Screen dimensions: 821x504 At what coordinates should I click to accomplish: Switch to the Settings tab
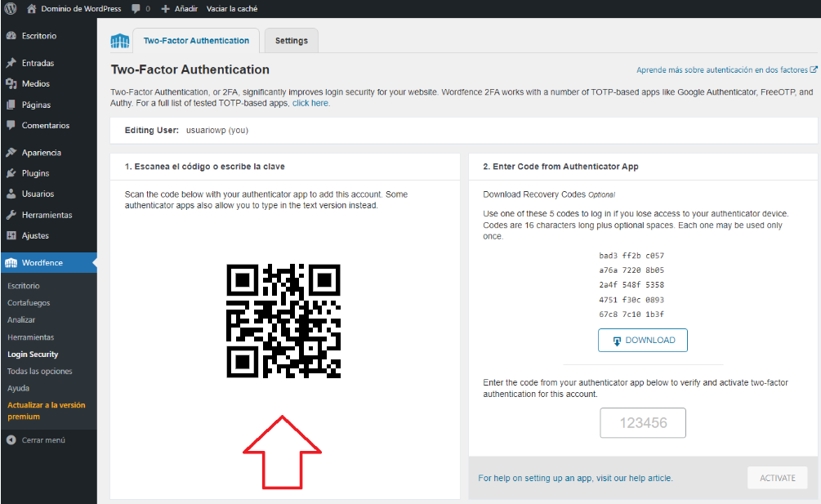tap(292, 41)
